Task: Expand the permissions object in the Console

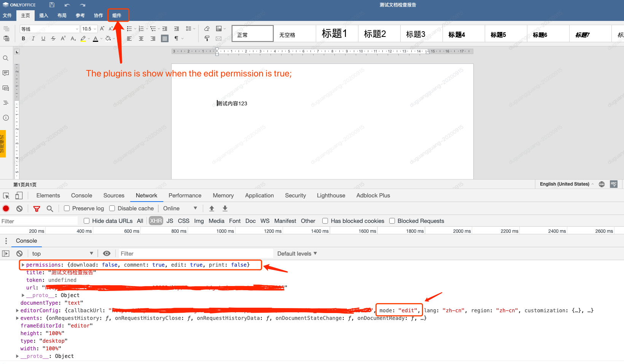Action: (x=23, y=265)
